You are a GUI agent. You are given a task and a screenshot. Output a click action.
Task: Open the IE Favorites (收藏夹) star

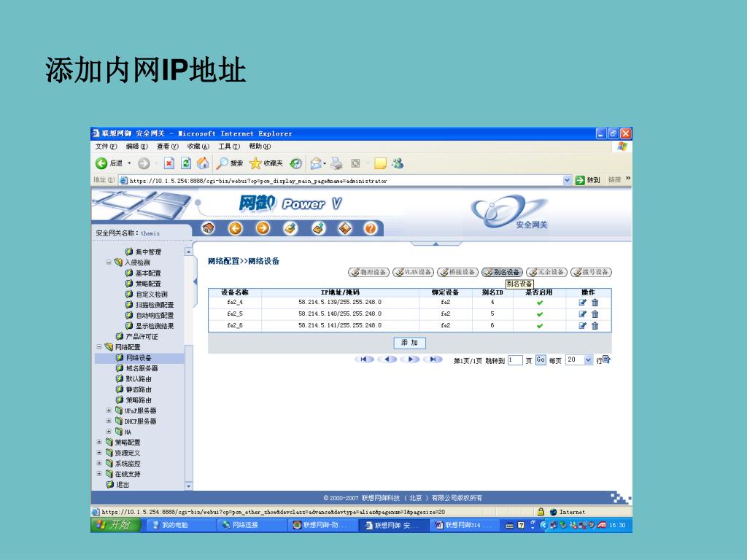tap(266, 163)
